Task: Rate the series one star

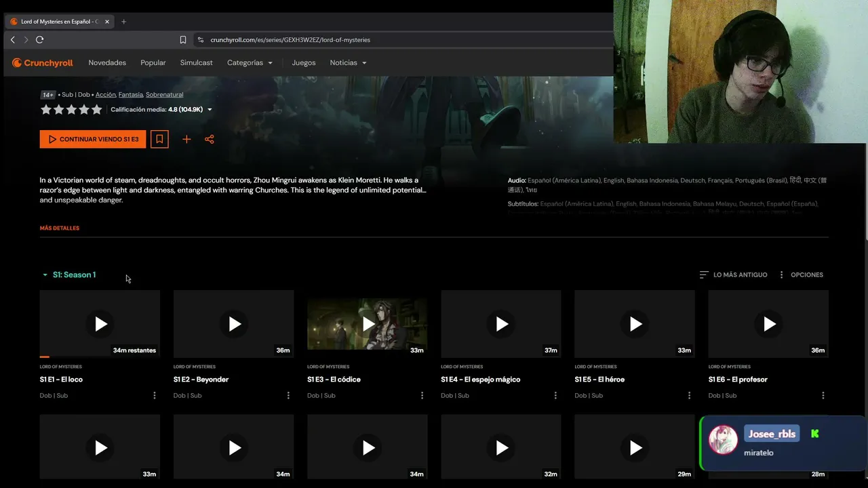Action: tap(46, 110)
